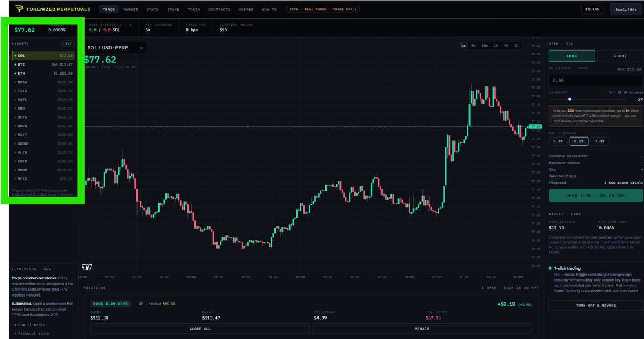The image size is (644, 339).
Task: Go to the Stake tab
Action: point(173,9)
